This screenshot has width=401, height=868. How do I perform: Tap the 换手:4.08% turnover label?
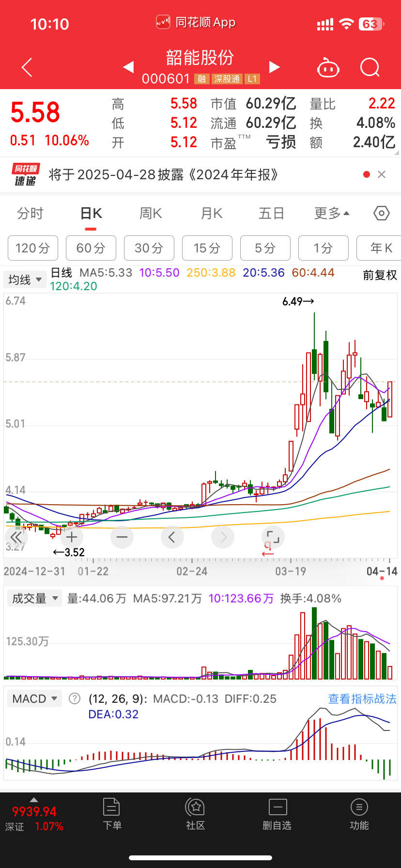(311, 599)
